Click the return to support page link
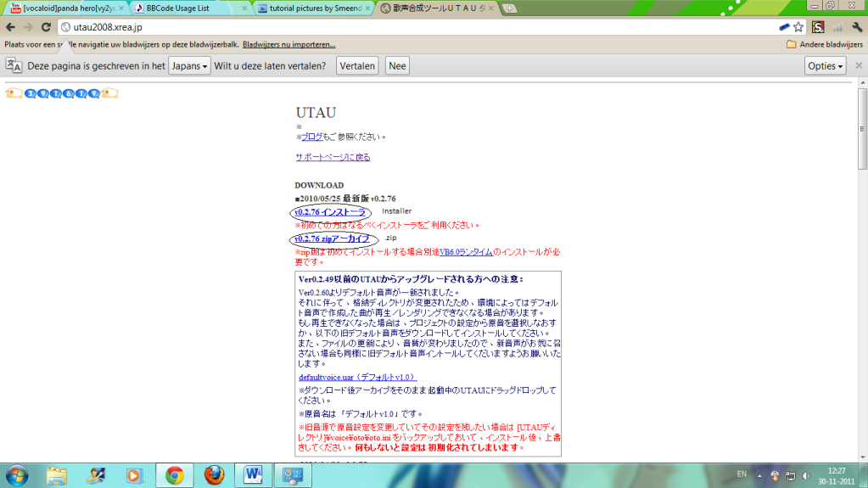The height and width of the screenshot is (488, 868). (333, 157)
